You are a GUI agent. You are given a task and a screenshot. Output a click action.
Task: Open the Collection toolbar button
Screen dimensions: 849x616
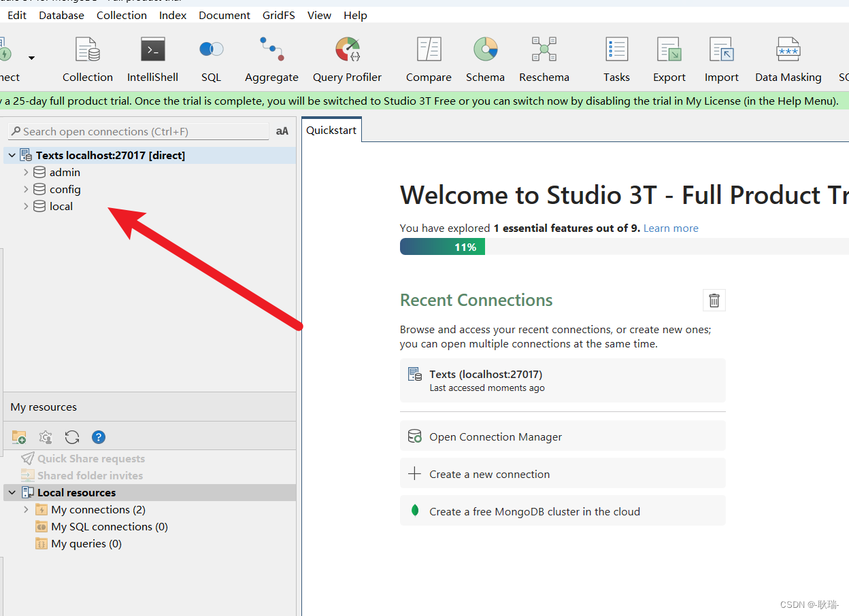tap(88, 60)
